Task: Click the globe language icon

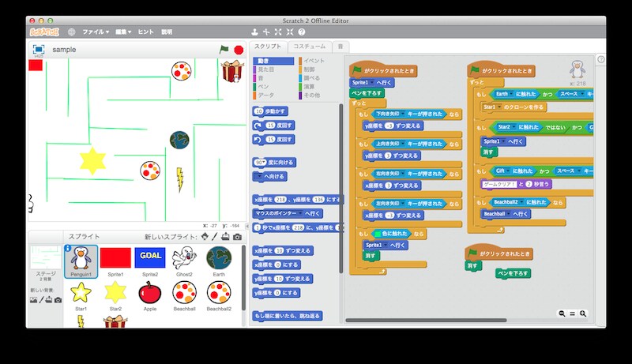Action: coord(71,32)
